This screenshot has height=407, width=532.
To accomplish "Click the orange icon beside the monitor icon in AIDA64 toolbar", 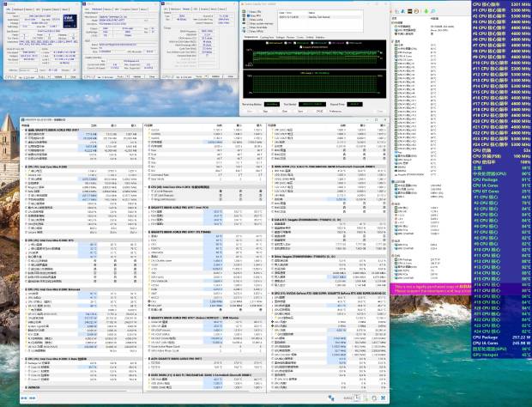I will (416, 11).
